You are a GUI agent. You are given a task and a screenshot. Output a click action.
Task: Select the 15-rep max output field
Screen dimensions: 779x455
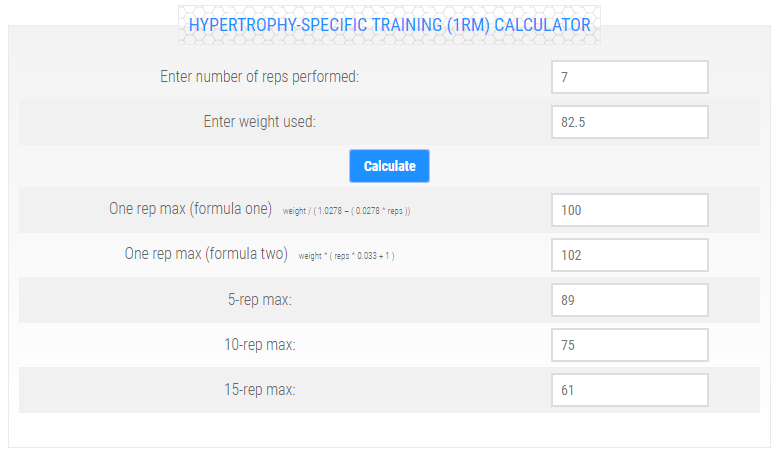[x=629, y=390]
